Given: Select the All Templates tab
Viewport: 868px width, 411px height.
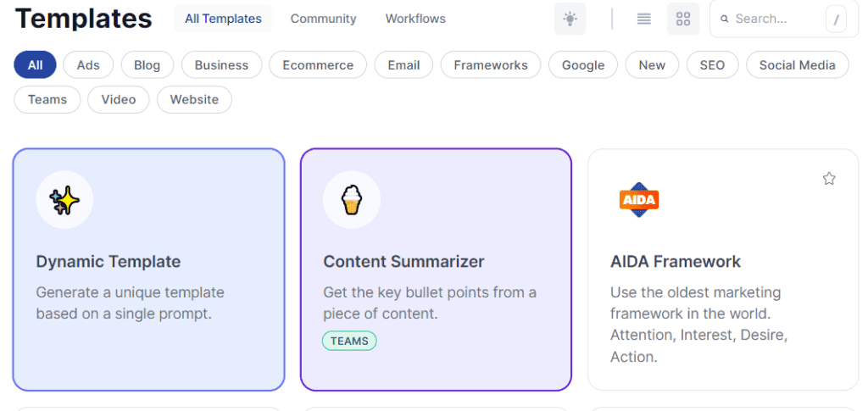Looking at the screenshot, I should [x=223, y=19].
